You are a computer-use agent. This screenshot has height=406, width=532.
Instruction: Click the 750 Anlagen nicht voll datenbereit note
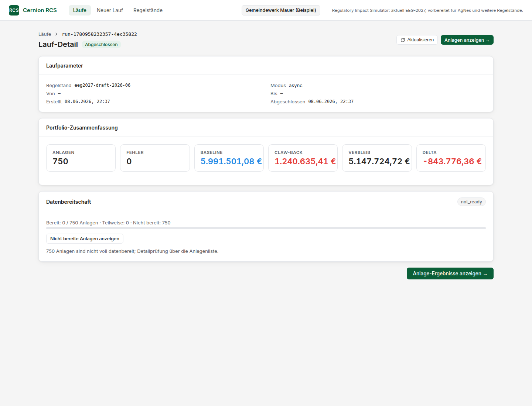(x=132, y=251)
